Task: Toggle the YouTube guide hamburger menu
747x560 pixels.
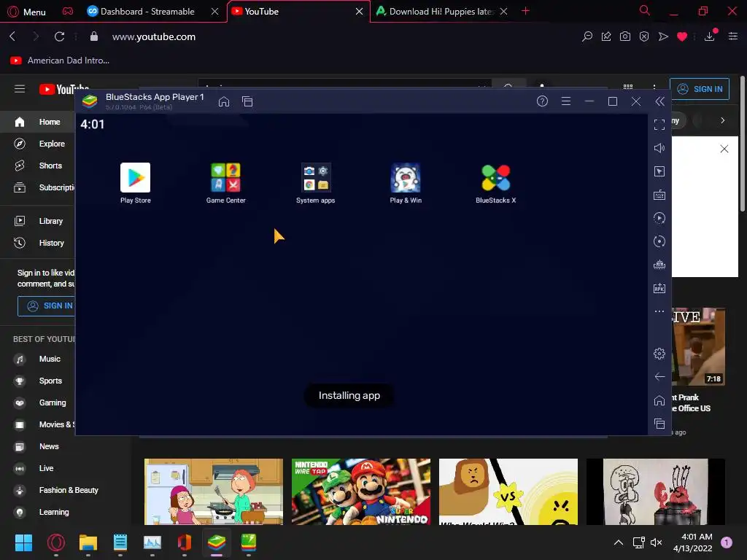Action: 20,89
